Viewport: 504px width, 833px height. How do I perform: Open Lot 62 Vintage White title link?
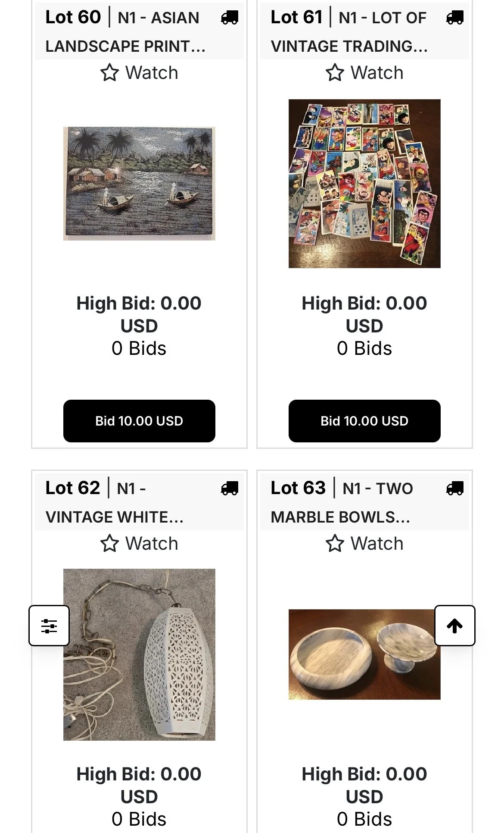coord(115,502)
